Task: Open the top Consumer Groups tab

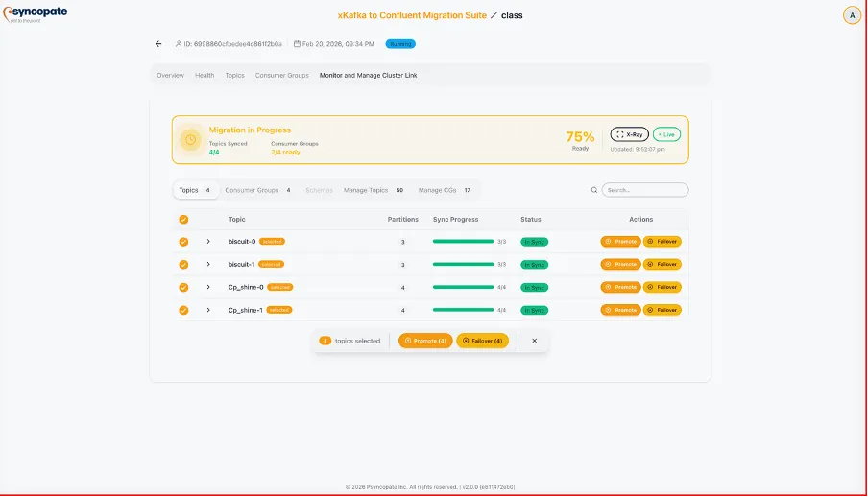Action: (x=281, y=75)
